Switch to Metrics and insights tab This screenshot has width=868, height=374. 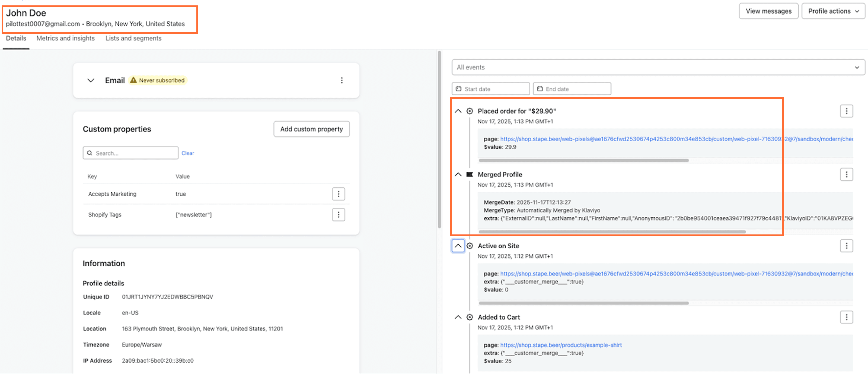point(65,38)
